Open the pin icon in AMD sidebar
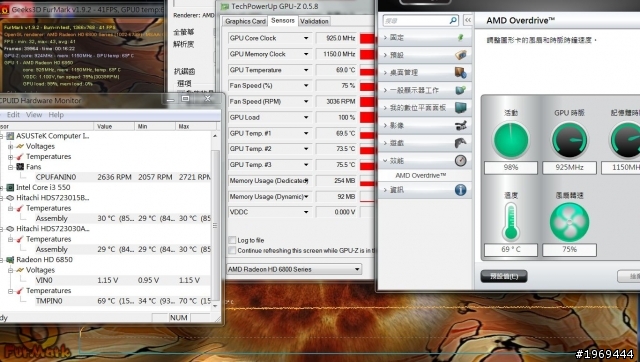This screenshot has height=362, width=640. click(460, 37)
